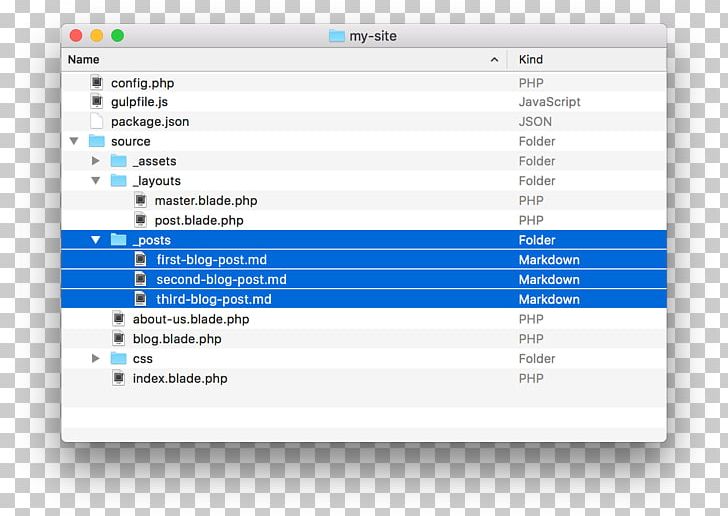Click the green zoom window button
728x516 pixels.
118,36
